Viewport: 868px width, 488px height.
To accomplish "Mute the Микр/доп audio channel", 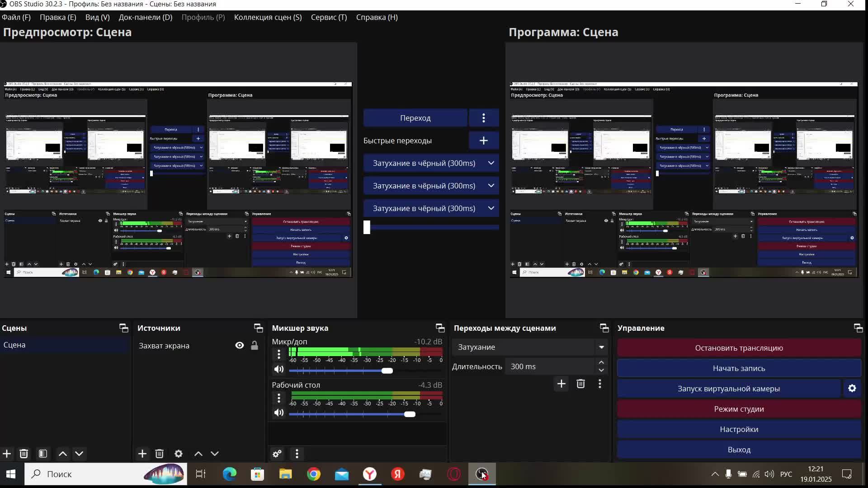I will (279, 369).
